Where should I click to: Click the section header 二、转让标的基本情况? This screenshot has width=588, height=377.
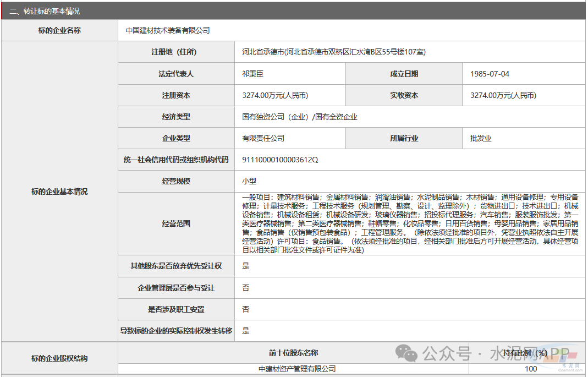pyautogui.click(x=45, y=11)
